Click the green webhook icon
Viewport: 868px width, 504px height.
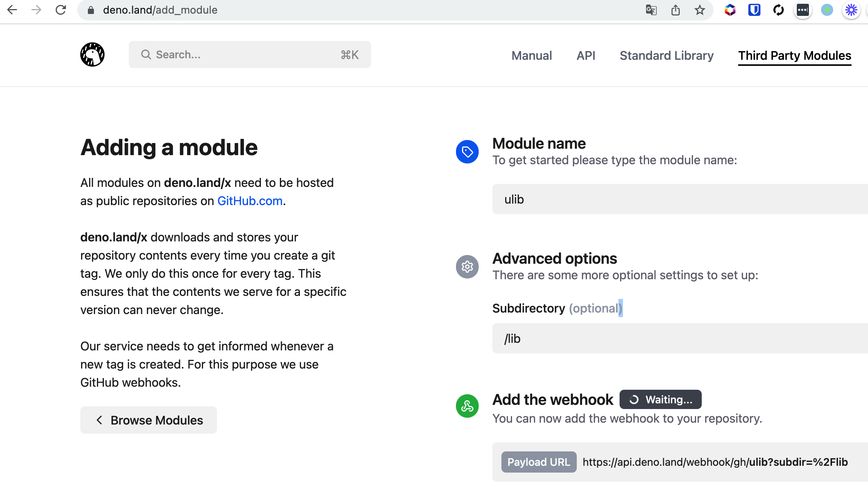coord(467,406)
